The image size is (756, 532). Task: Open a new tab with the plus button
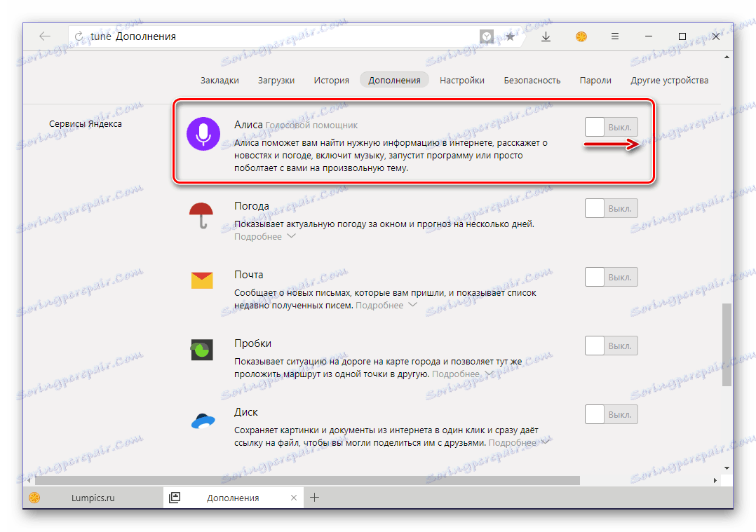tap(314, 498)
